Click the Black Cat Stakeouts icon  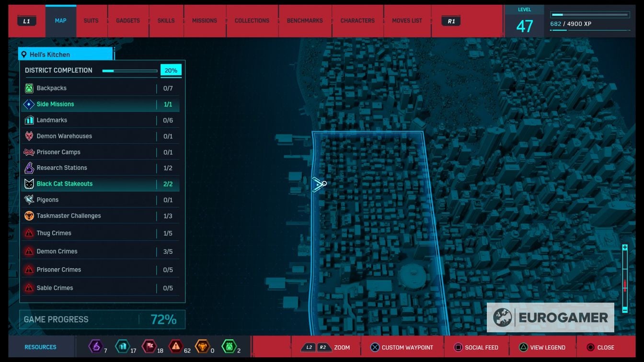[29, 184]
